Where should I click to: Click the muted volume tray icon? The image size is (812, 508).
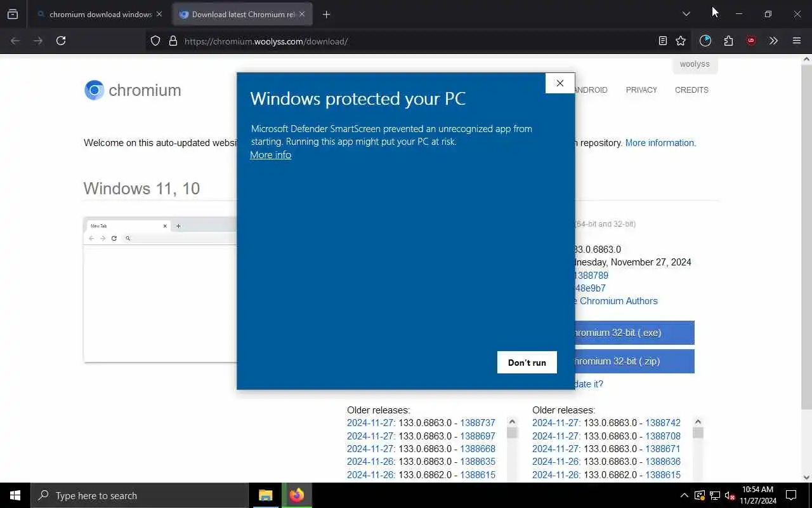(730, 495)
